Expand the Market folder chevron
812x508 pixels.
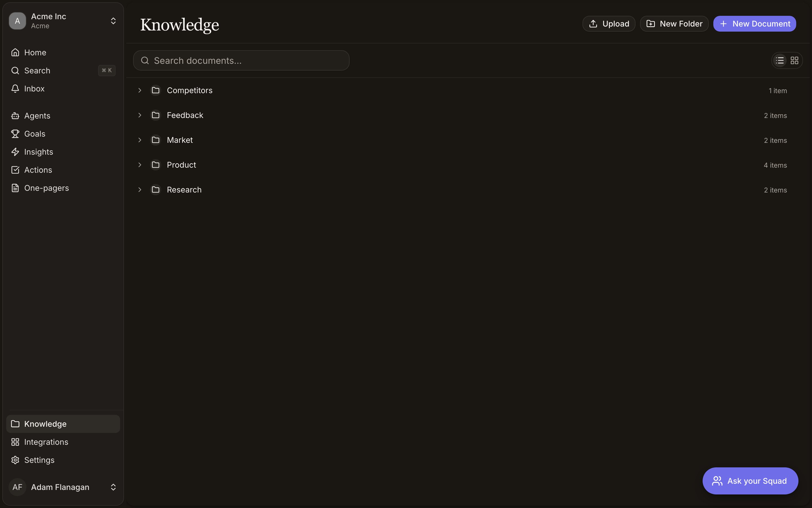[140, 140]
